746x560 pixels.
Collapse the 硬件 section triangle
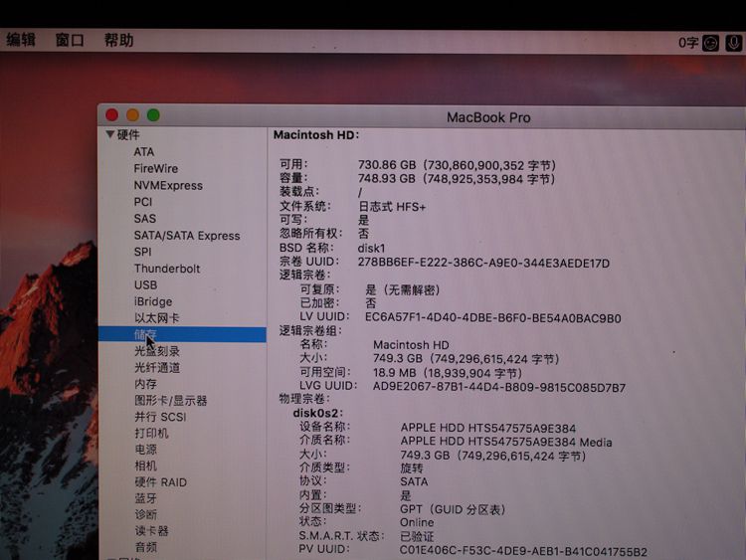pyautogui.click(x=110, y=134)
